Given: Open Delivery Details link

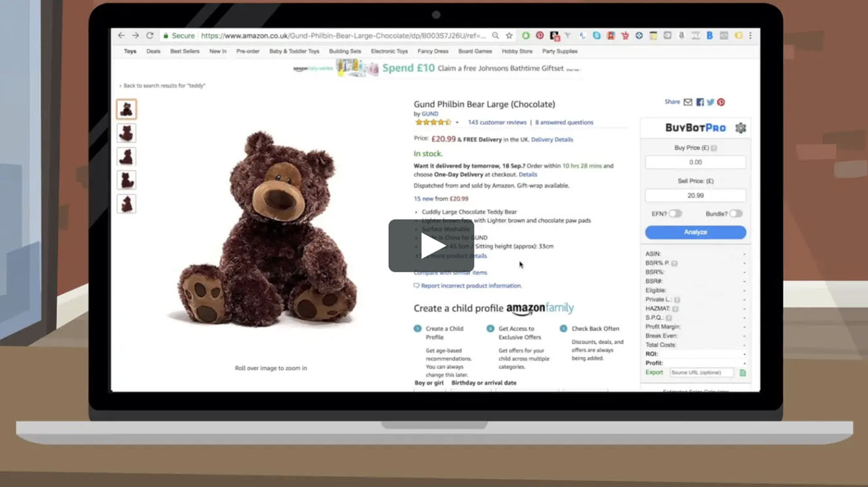Looking at the screenshot, I should pos(552,140).
